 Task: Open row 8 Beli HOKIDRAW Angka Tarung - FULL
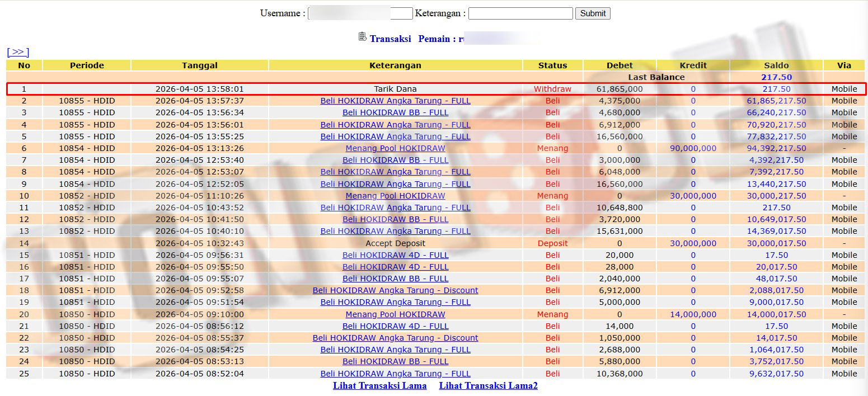click(x=395, y=172)
